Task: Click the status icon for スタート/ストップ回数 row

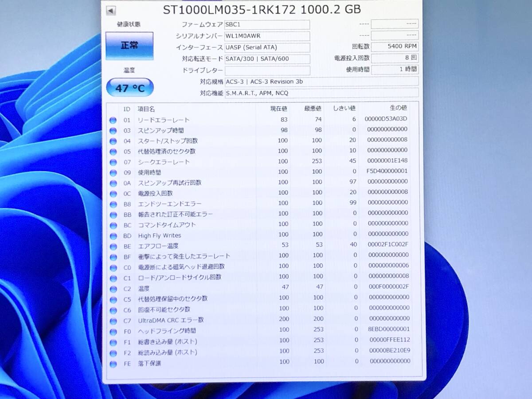Action: coord(113,141)
